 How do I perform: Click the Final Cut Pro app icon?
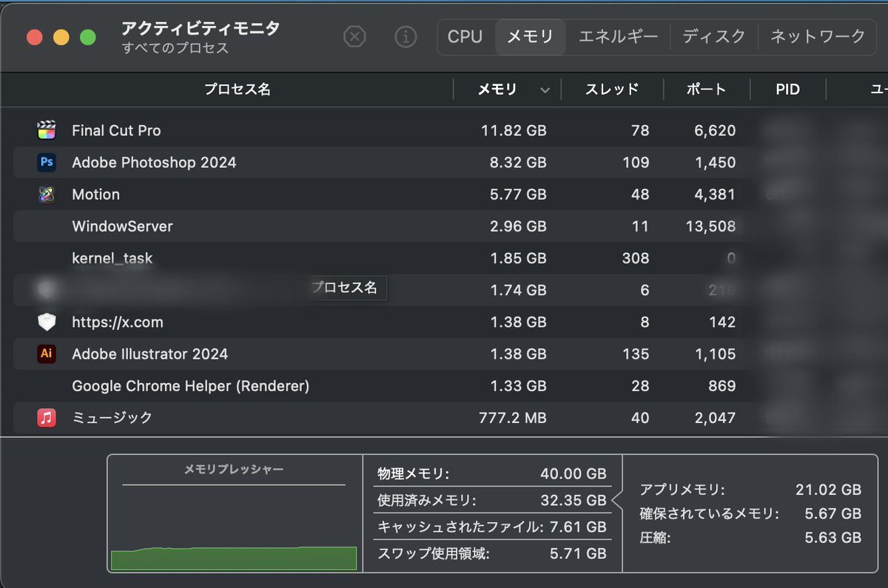coord(47,130)
